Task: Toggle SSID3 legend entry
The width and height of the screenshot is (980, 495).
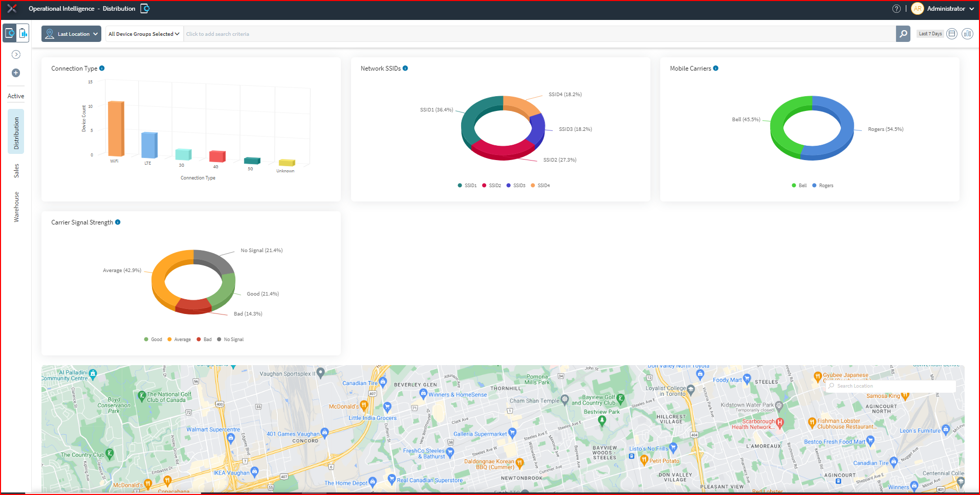Action: (516, 186)
